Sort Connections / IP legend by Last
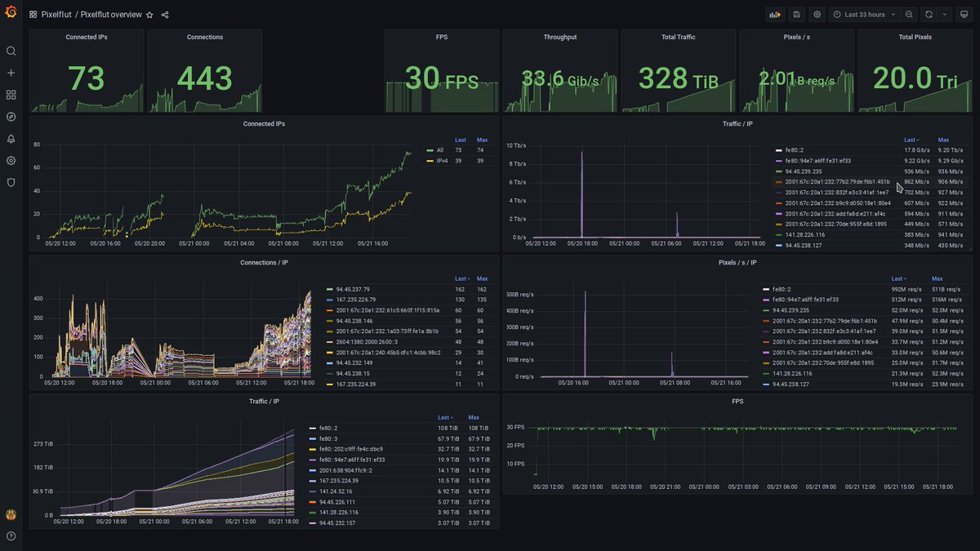 (461, 279)
